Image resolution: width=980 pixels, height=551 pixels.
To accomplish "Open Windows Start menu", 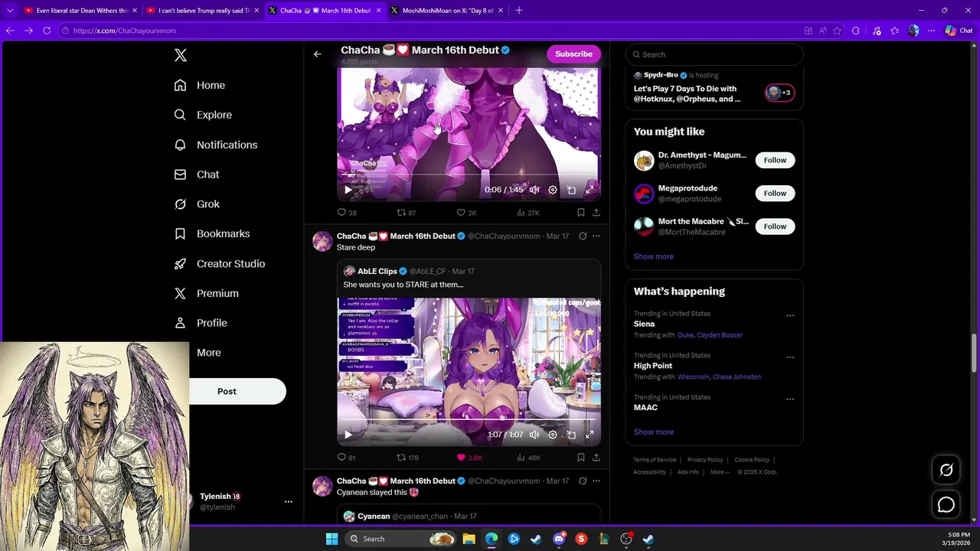I will tap(332, 539).
